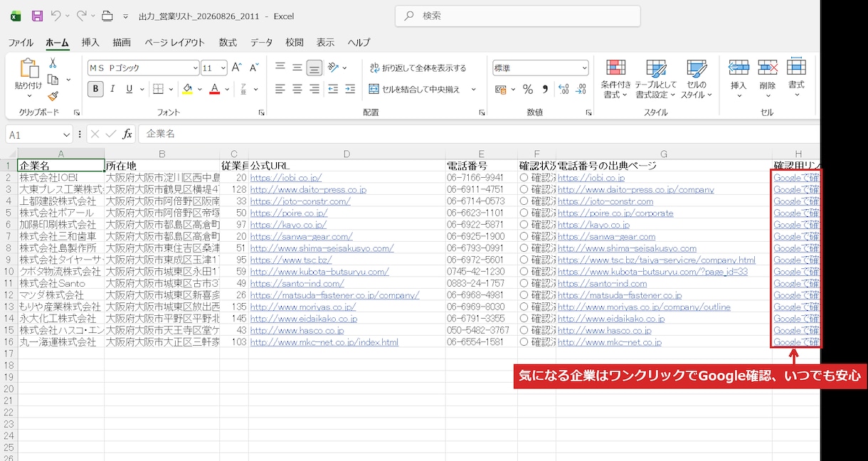Toggle wrap text (折り返して全体を表示する)

pyautogui.click(x=418, y=68)
